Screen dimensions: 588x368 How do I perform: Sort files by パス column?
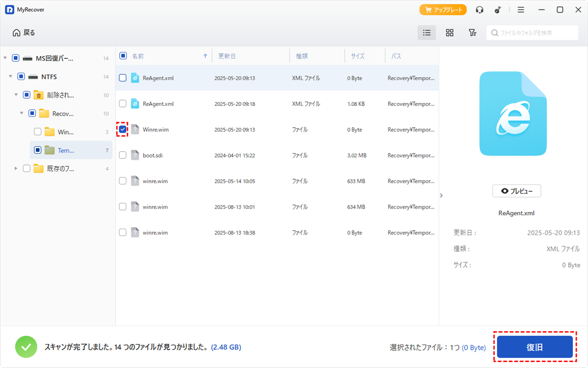396,56
